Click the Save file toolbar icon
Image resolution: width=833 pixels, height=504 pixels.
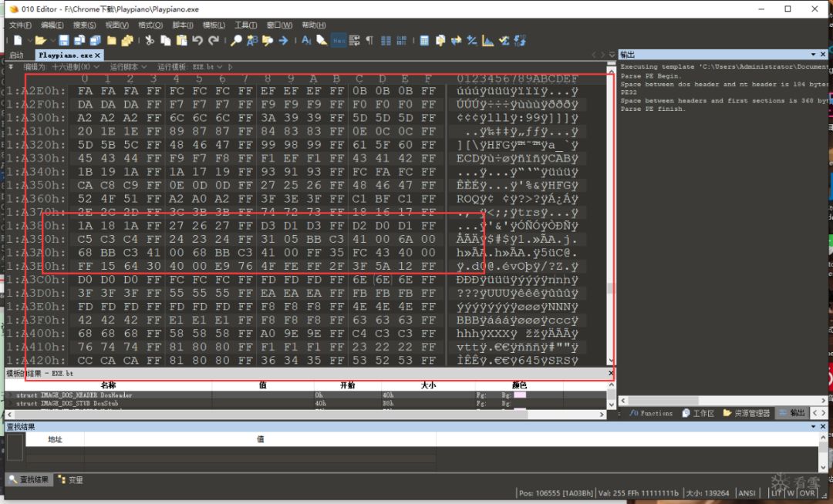pyautogui.click(x=64, y=40)
